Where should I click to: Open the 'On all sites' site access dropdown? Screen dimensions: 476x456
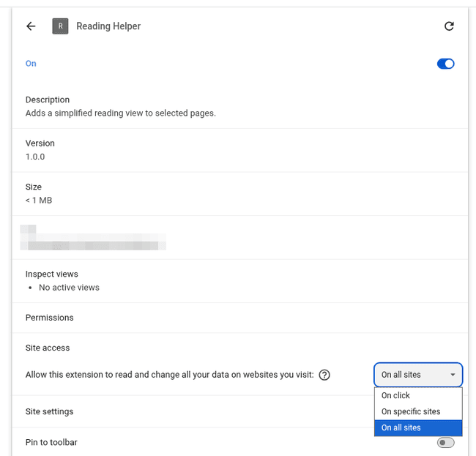418,375
